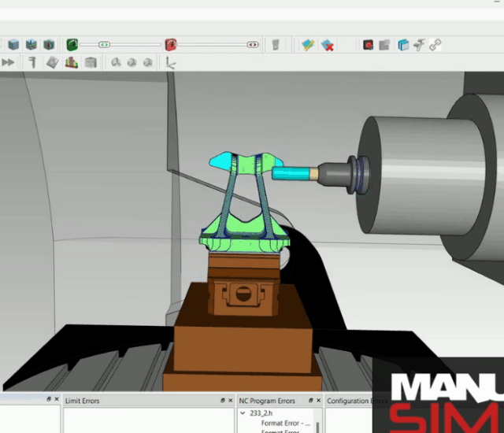Close the NC Program Errors panel
This screenshot has height=433, width=504.
click(x=320, y=400)
